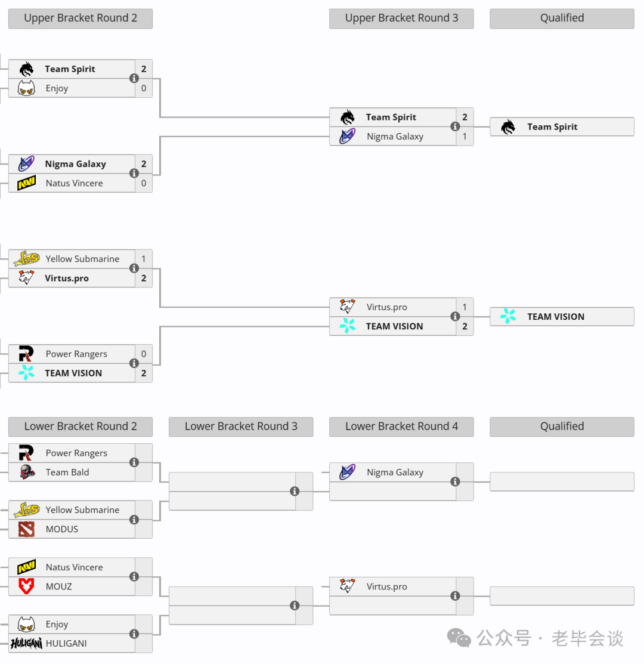Viewport: 644px width, 664px height.
Task: Select the Upper Bracket Round 2 header
Action: coord(80,18)
